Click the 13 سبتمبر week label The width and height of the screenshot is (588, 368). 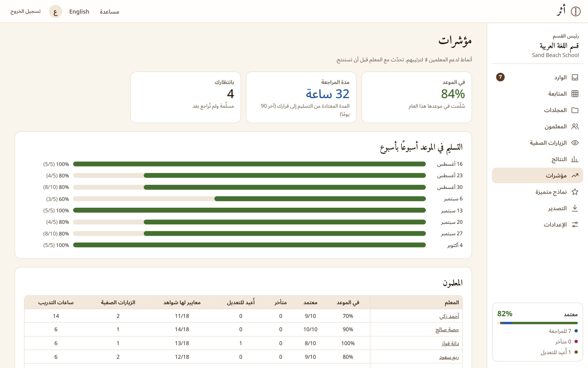(x=452, y=210)
